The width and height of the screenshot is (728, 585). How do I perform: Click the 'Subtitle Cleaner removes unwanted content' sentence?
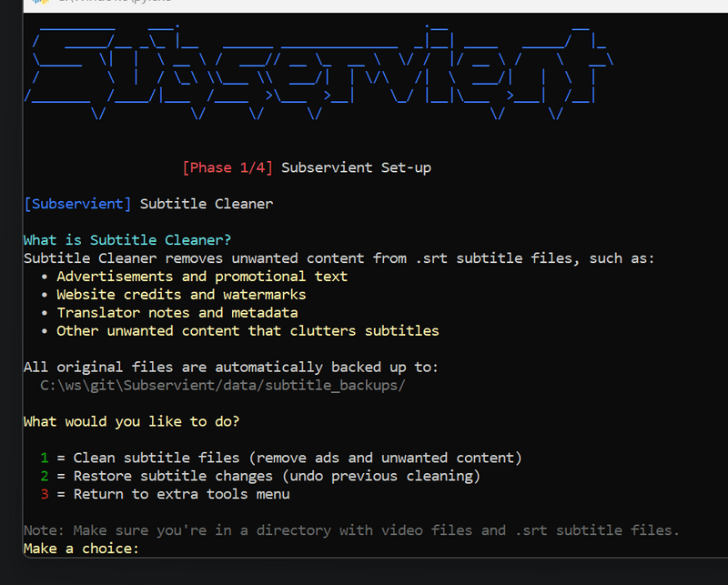[x=339, y=258]
